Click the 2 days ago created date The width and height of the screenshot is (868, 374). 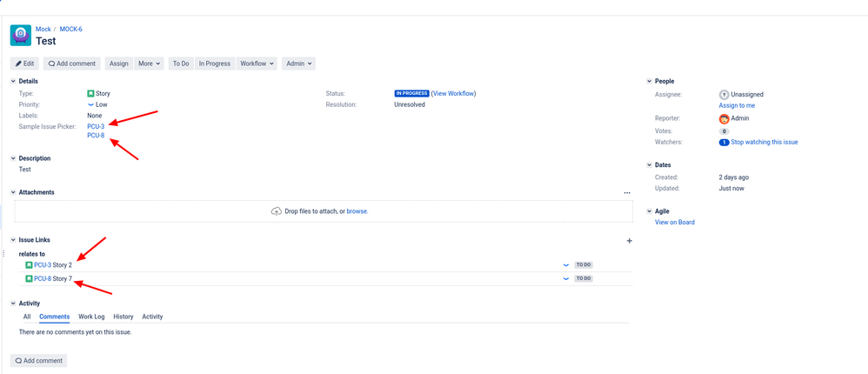click(734, 177)
